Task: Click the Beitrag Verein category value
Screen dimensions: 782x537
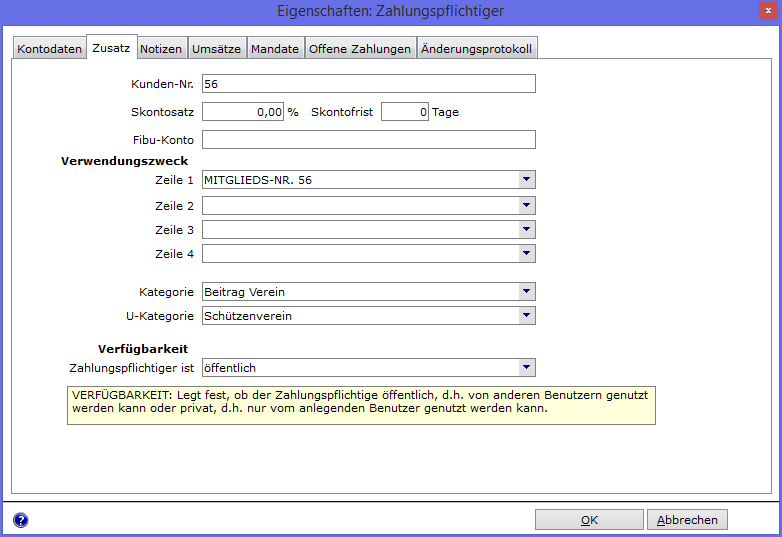Action: pyautogui.click(x=244, y=292)
